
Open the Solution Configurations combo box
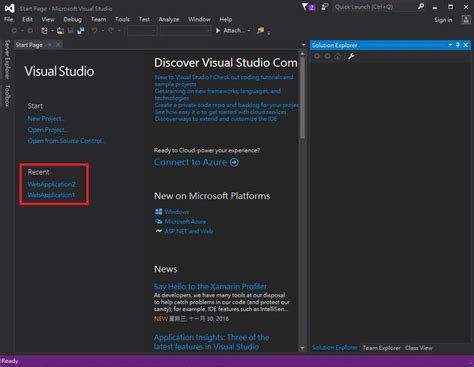point(142,31)
